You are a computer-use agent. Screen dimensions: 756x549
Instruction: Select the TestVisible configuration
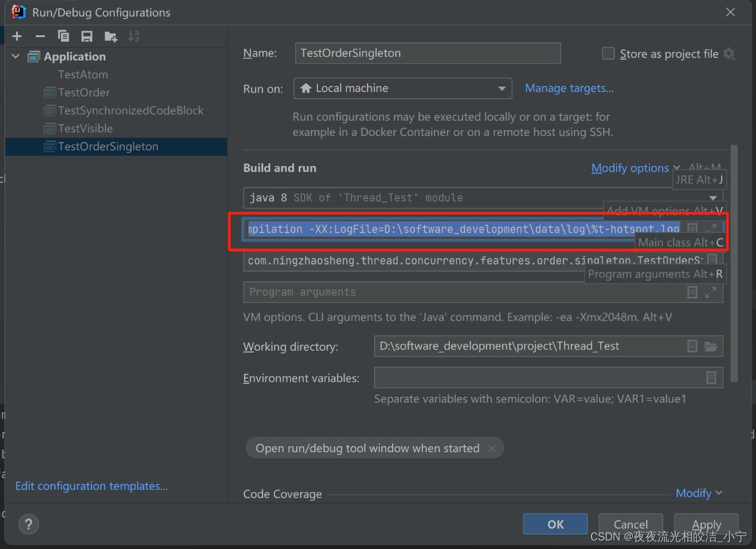click(x=85, y=128)
